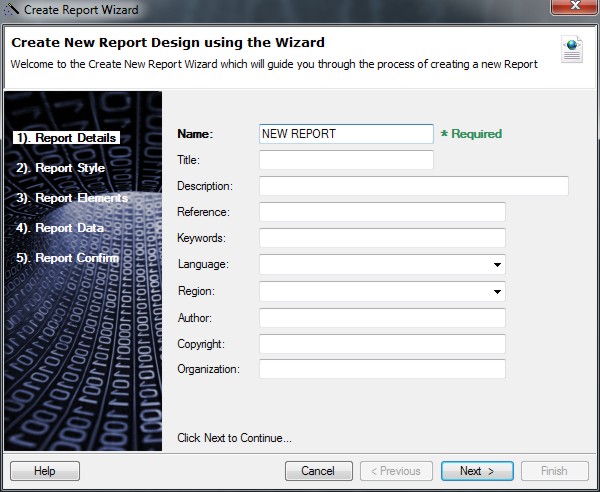The image size is (600, 492).
Task: Click the Keywords input box
Action: pyautogui.click(x=381, y=238)
